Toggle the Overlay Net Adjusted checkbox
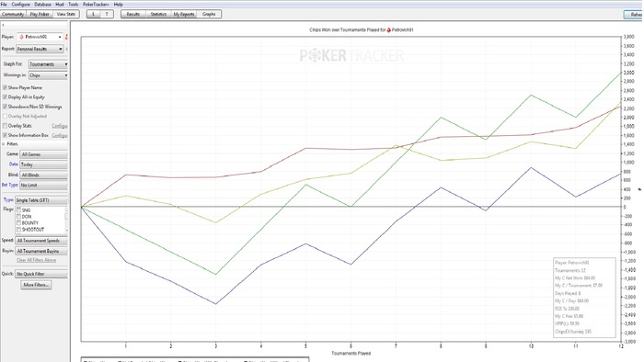Viewport: 644px width, 362px height. coord(5,116)
